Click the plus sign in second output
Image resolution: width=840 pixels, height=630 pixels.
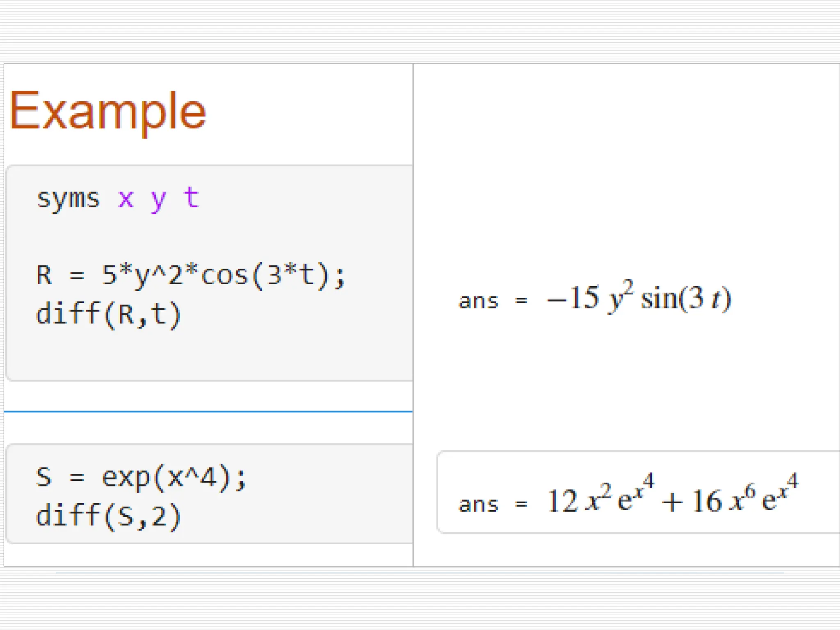coord(673,502)
